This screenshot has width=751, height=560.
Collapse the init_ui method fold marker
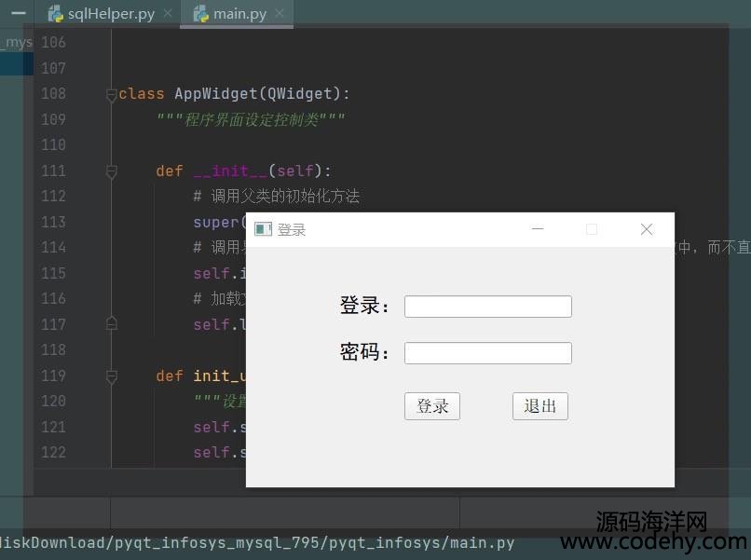tap(112, 376)
